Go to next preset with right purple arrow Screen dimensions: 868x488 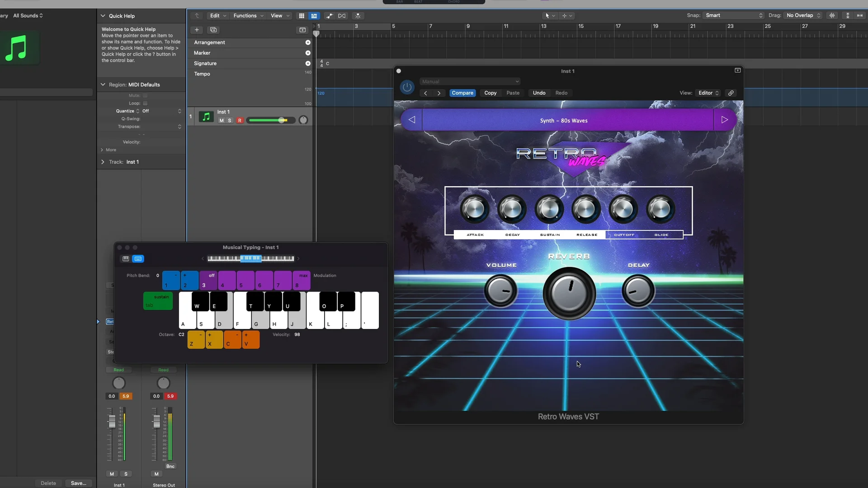[x=724, y=120]
